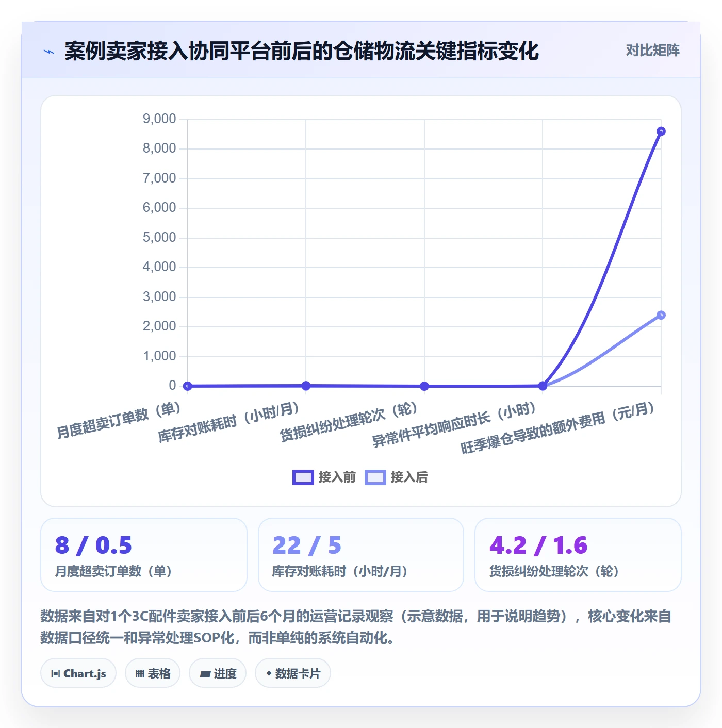The height and width of the screenshot is (728, 722).
Task: Click the data point above 货损纠纷处理轮次
Action: [x=424, y=386]
